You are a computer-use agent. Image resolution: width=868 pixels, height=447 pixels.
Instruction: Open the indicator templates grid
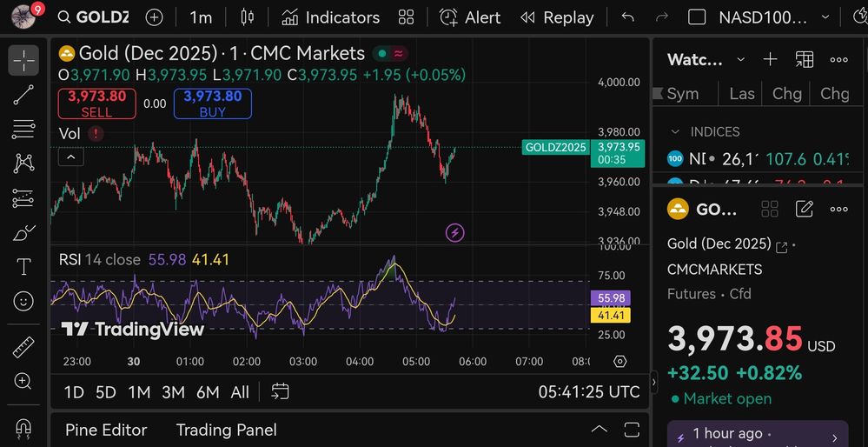click(407, 17)
